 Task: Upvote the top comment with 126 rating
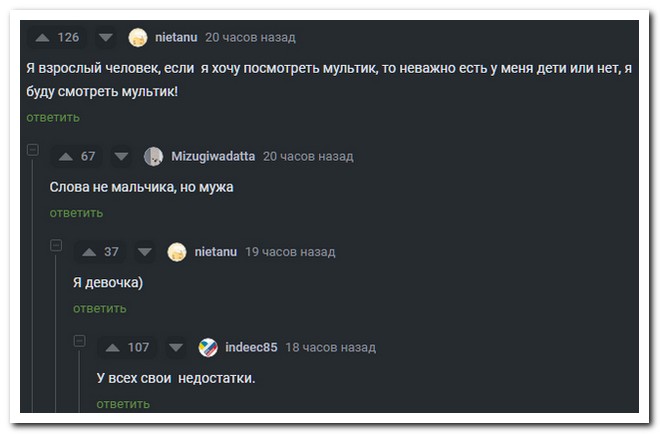click(42, 38)
